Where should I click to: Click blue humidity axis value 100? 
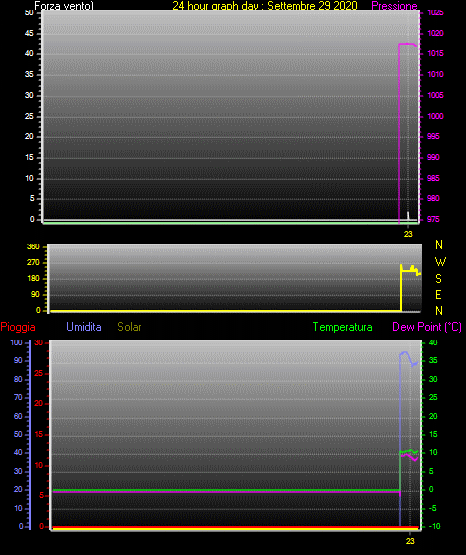tap(16, 342)
